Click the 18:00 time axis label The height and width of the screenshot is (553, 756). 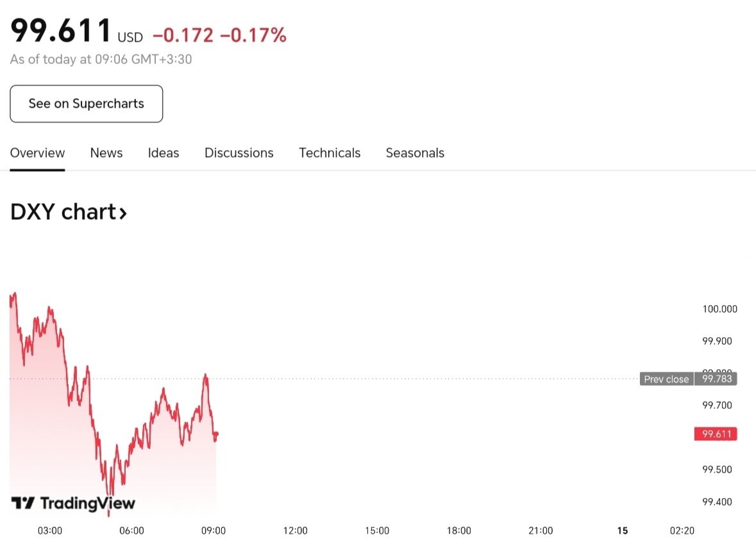[459, 531]
